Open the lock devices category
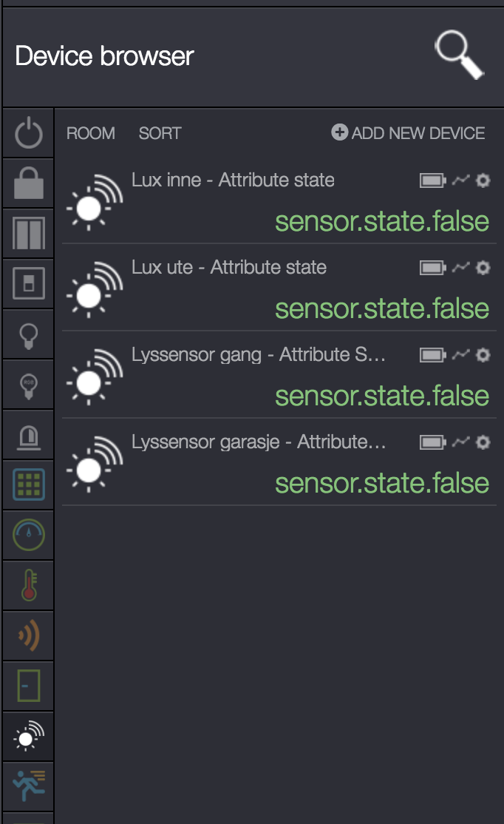This screenshot has height=824, width=504. click(x=29, y=184)
